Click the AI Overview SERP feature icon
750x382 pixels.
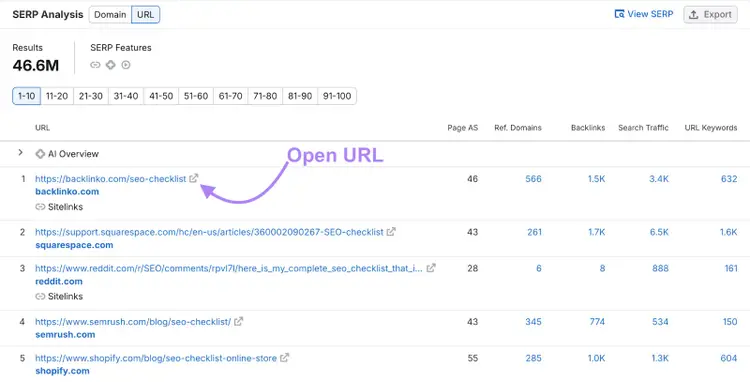click(x=110, y=65)
